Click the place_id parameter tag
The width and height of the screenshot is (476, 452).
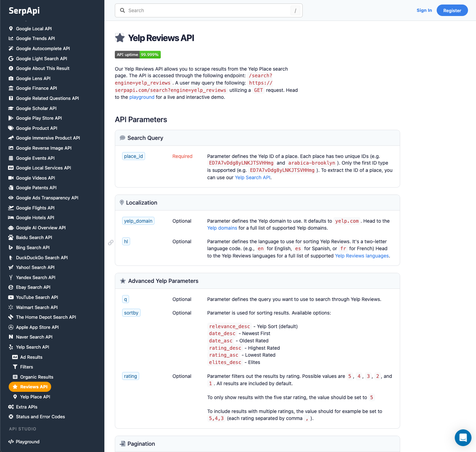pyautogui.click(x=134, y=156)
